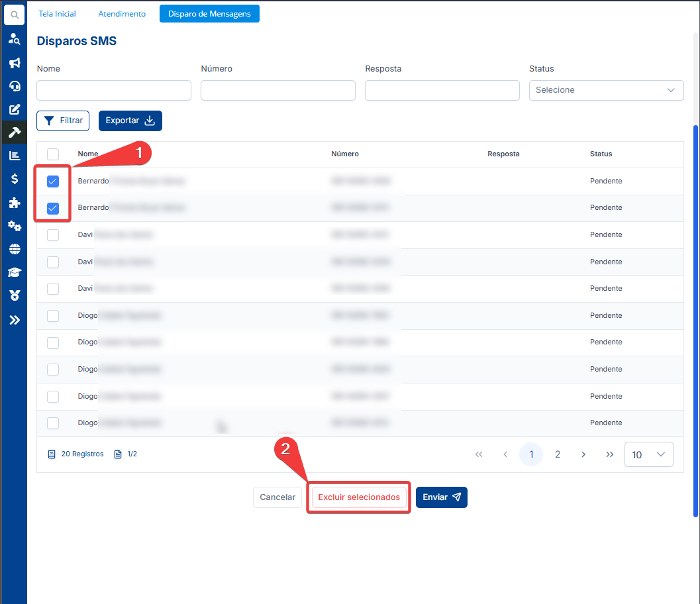Go to page 2 in pagination

558,454
